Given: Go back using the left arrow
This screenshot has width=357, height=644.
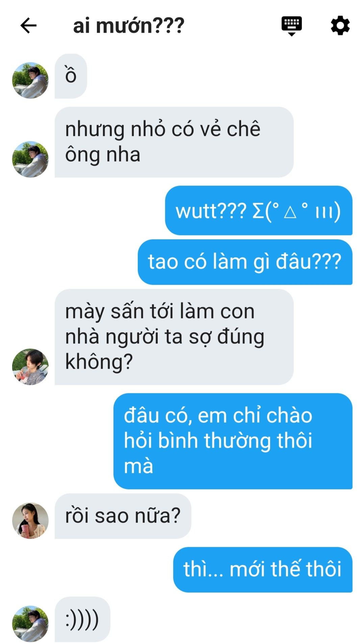Looking at the screenshot, I should pyautogui.click(x=28, y=26).
